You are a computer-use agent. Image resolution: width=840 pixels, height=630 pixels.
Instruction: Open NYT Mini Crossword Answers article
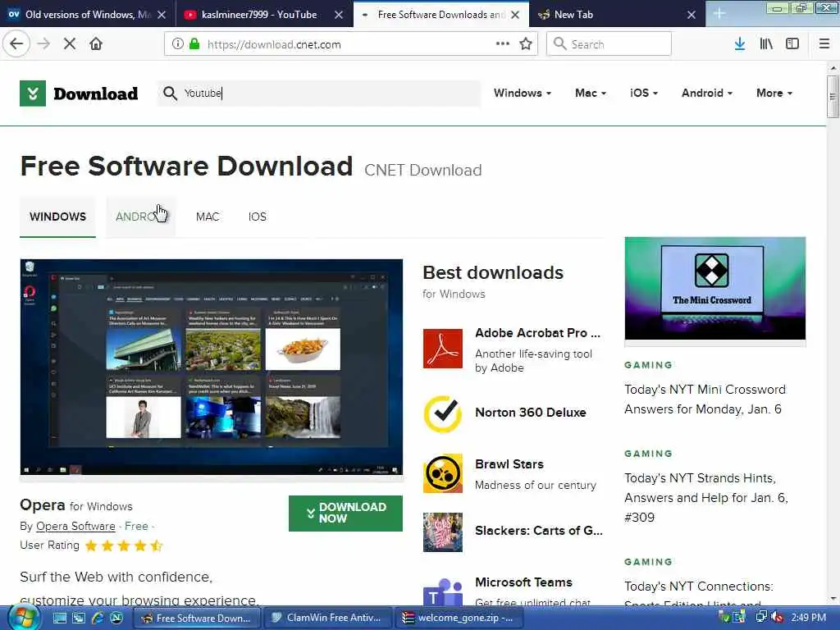(x=705, y=399)
